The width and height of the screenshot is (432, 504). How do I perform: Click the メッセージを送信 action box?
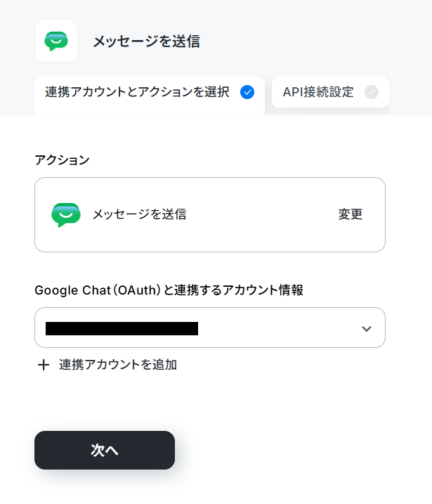(x=210, y=214)
